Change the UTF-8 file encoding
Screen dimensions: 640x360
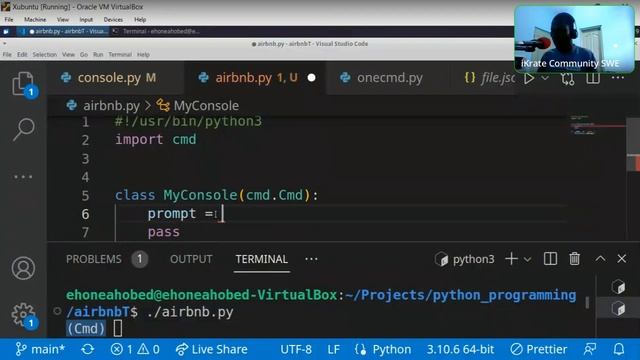click(x=296, y=349)
